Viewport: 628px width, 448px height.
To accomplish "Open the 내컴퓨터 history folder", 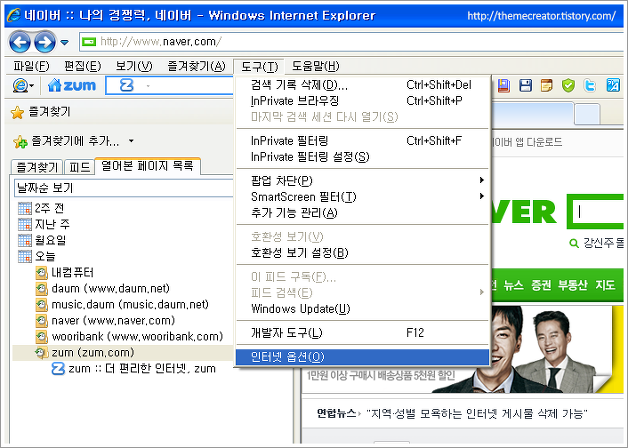I will pos(64,273).
